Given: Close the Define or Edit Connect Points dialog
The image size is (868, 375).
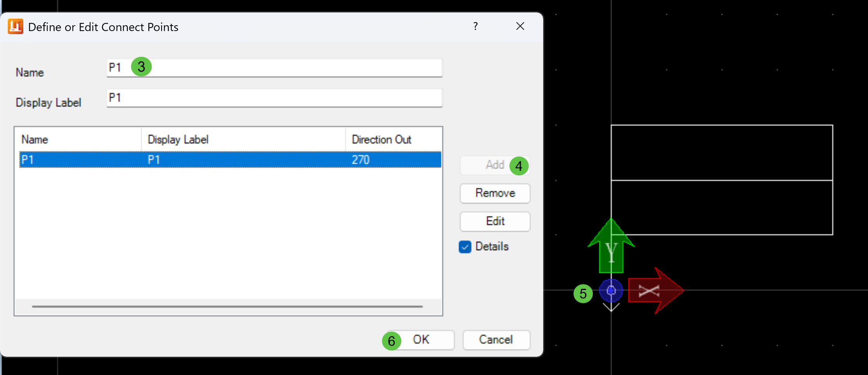Looking at the screenshot, I should click(520, 26).
